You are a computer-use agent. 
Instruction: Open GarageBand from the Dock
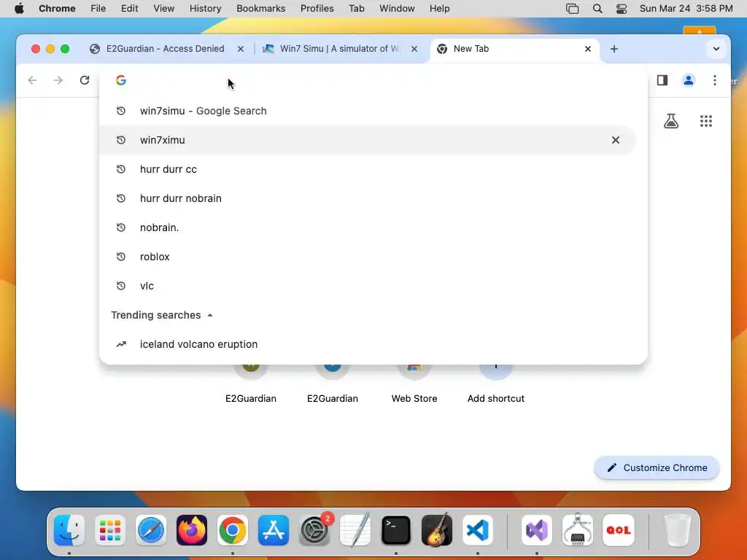click(x=437, y=530)
